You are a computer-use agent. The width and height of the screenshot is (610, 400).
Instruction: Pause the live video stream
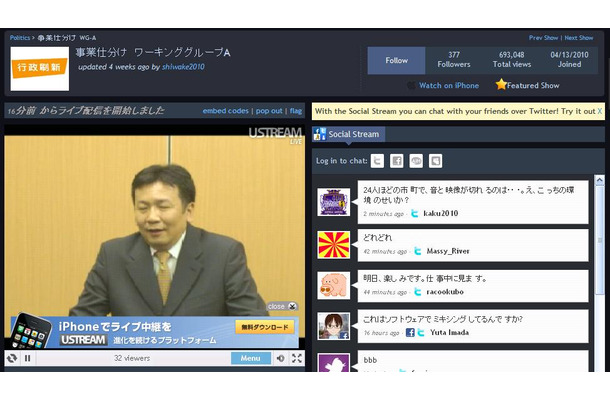(28, 358)
